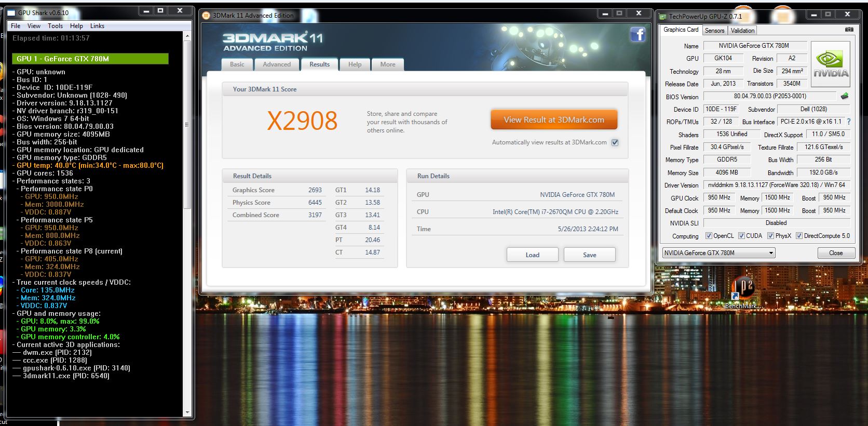Click the GPU Name field in GPU-Z
The image size is (868, 426).
pyautogui.click(x=754, y=46)
